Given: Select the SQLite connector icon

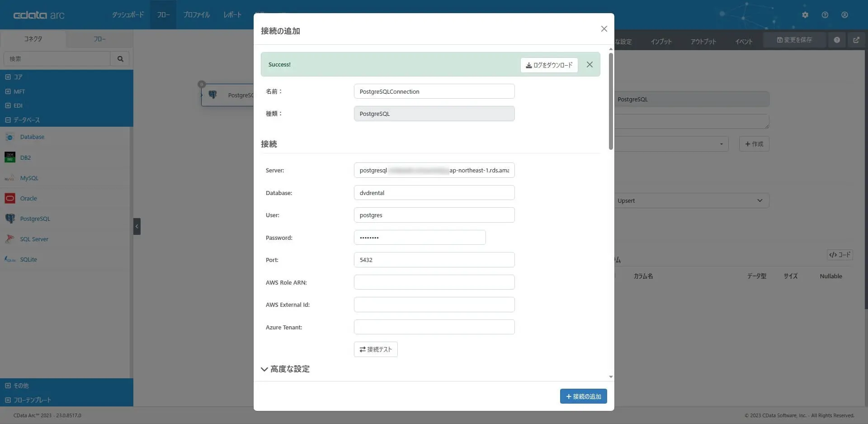Looking at the screenshot, I should pos(10,259).
